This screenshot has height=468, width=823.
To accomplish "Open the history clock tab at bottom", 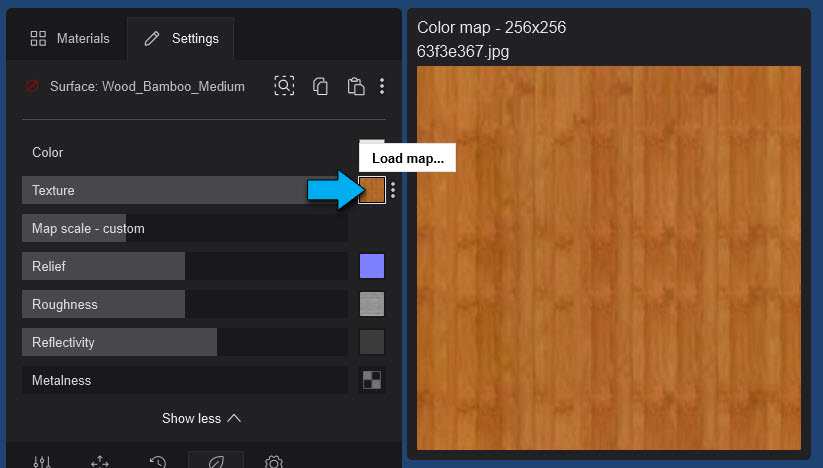I will pyautogui.click(x=158, y=461).
